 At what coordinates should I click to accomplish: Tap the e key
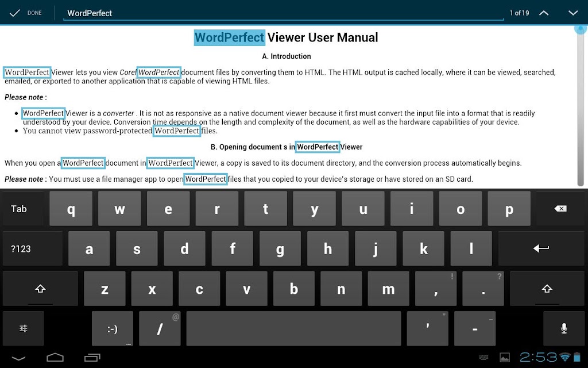point(168,209)
